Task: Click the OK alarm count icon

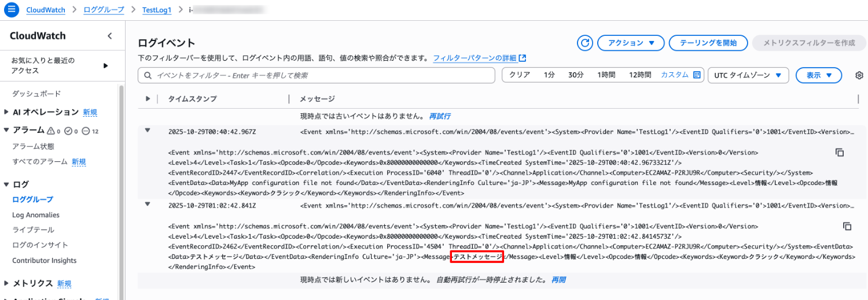Action: [x=68, y=131]
